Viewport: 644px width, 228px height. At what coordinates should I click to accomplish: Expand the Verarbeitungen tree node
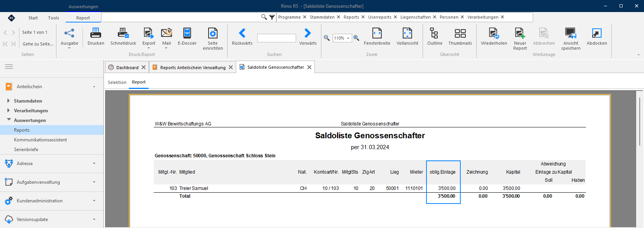coord(8,110)
